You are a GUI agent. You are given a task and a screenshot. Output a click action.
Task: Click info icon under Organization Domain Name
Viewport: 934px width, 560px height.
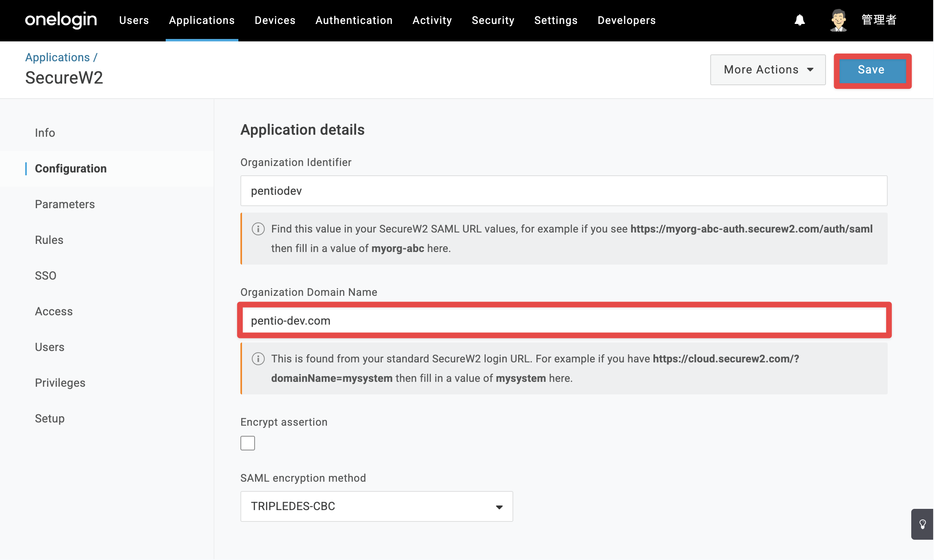pyautogui.click(x=258, y=359)
